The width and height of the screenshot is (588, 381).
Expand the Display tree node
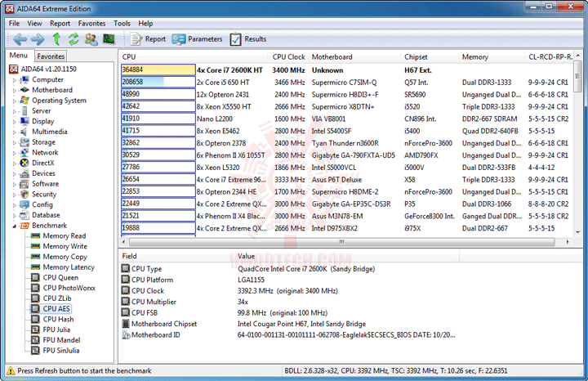[x=14, y=122]
